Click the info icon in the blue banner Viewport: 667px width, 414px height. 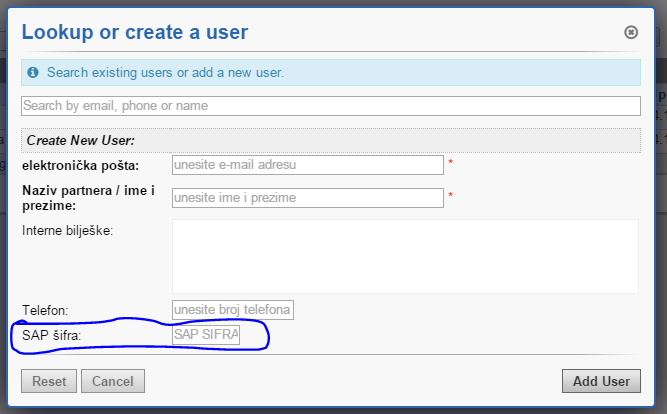tap(33, 72)
